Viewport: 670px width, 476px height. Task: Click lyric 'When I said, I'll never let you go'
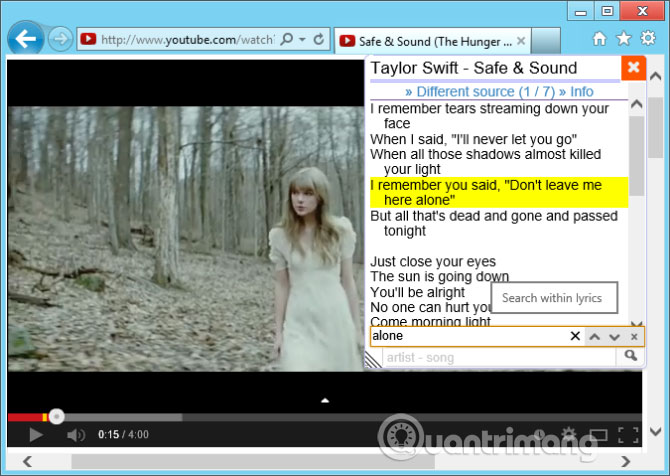[x=473, y=139]
